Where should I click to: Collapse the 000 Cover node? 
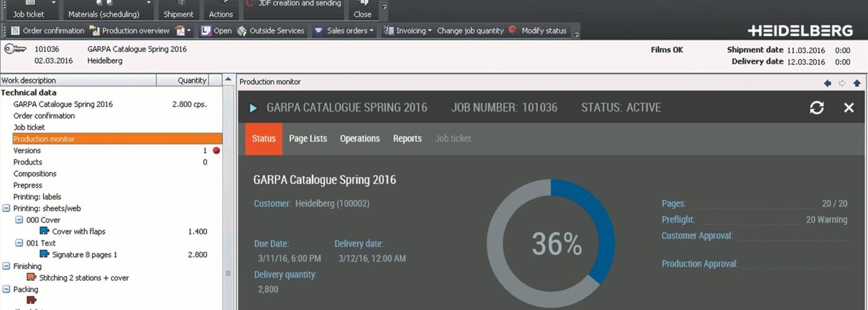(19, 219)
